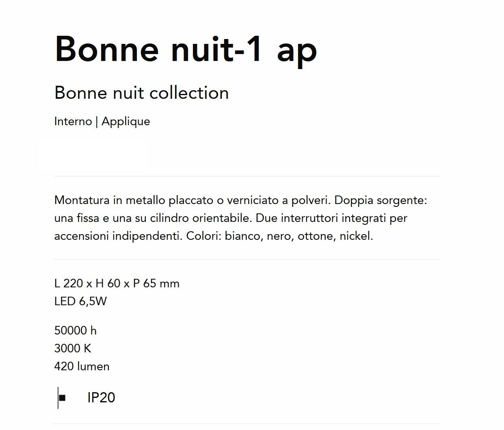
Task: Open the Bonne nuit collection link
Action: pos(141,93)
